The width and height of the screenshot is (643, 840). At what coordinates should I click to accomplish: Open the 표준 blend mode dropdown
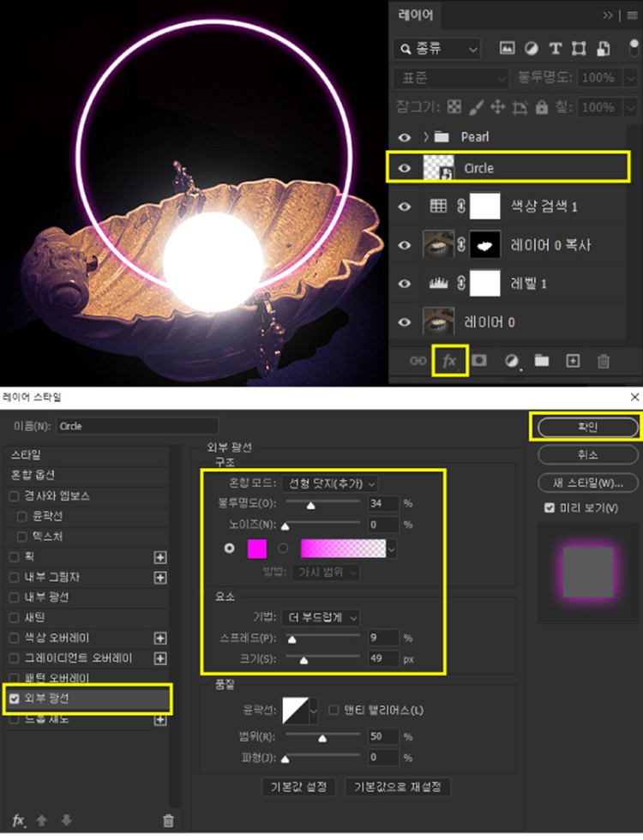pyautogui.click(x=451, y=78)
